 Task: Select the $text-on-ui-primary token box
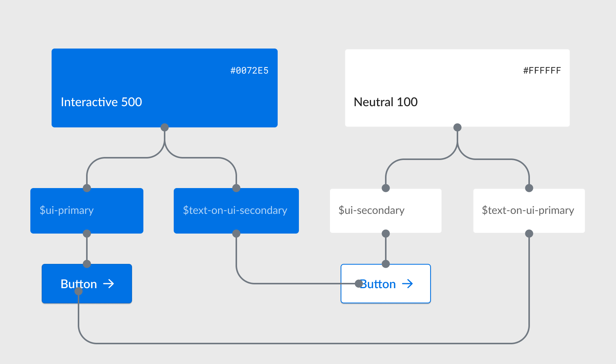(529, 211)
